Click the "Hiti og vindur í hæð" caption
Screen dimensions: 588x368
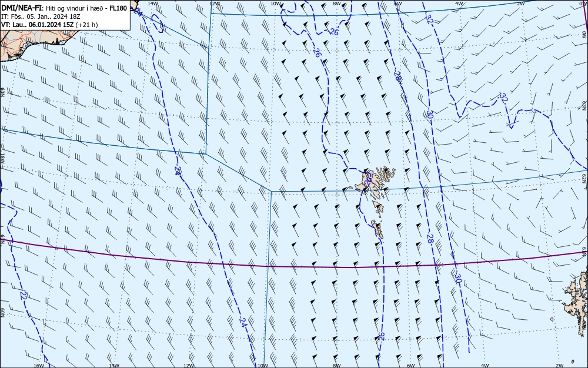tap(74, 8)
